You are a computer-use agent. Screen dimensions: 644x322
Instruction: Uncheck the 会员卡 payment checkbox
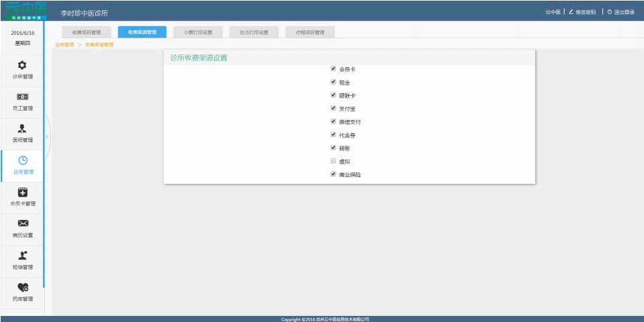tap(333, 68)
